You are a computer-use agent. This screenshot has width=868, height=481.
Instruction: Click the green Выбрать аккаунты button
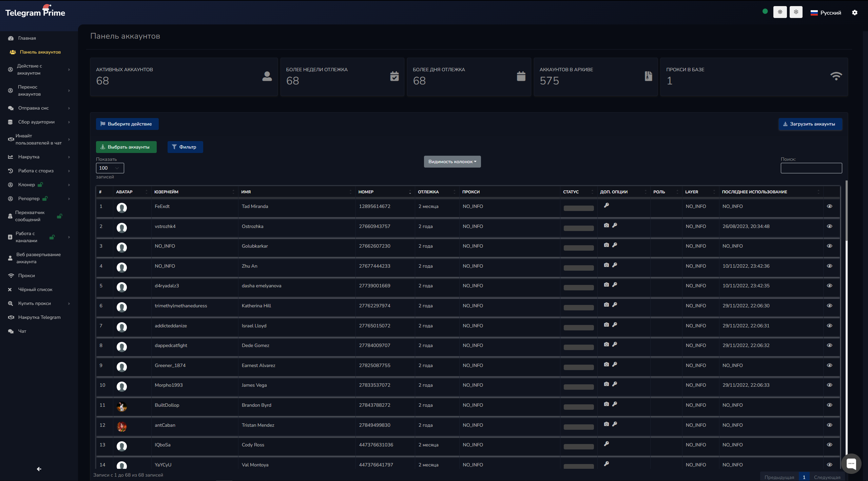[126, 147]
